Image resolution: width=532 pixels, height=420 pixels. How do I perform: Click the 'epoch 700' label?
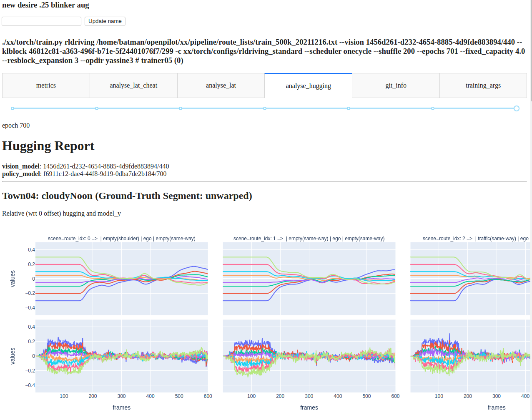[16, 126]
